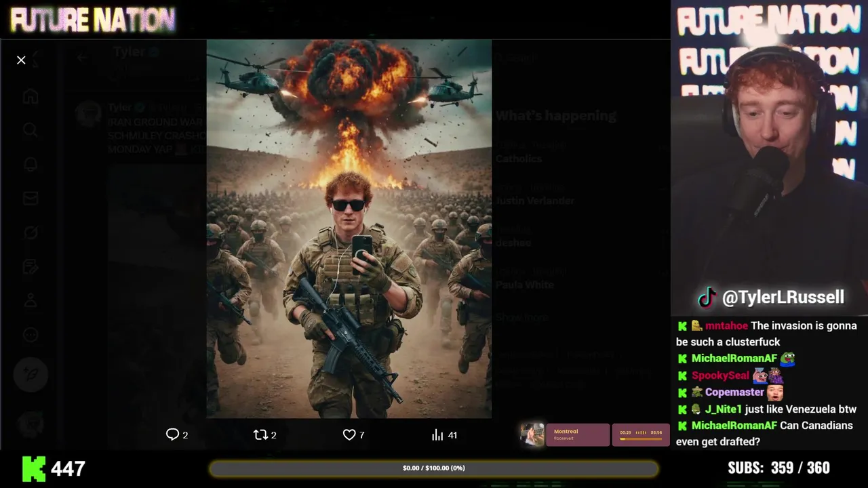The height and width of the screenshot is (488, 868).
Task: Open the Grok icon in the sidebar
Action: pyautogui.click(x=31, y=232)
